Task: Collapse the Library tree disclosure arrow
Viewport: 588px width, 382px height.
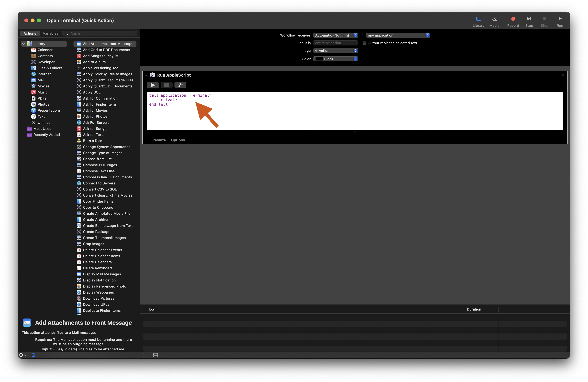Action: coord(24,44)
